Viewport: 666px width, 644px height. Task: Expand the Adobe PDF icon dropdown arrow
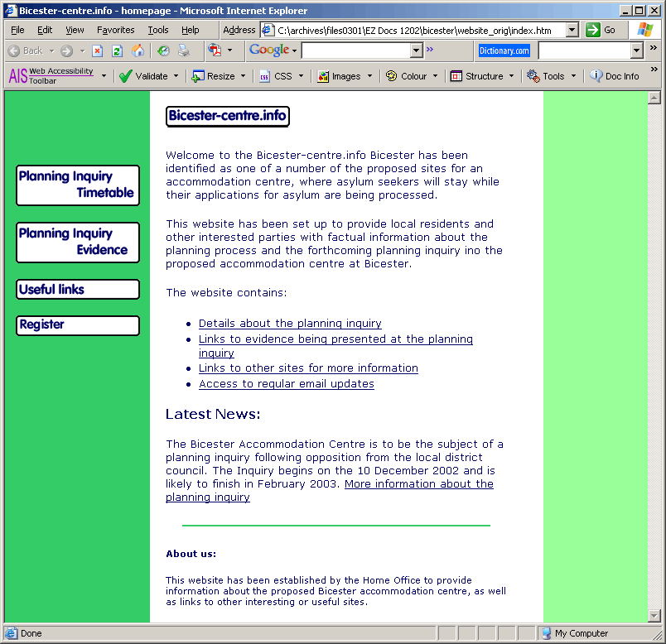(x=229, y=50)
